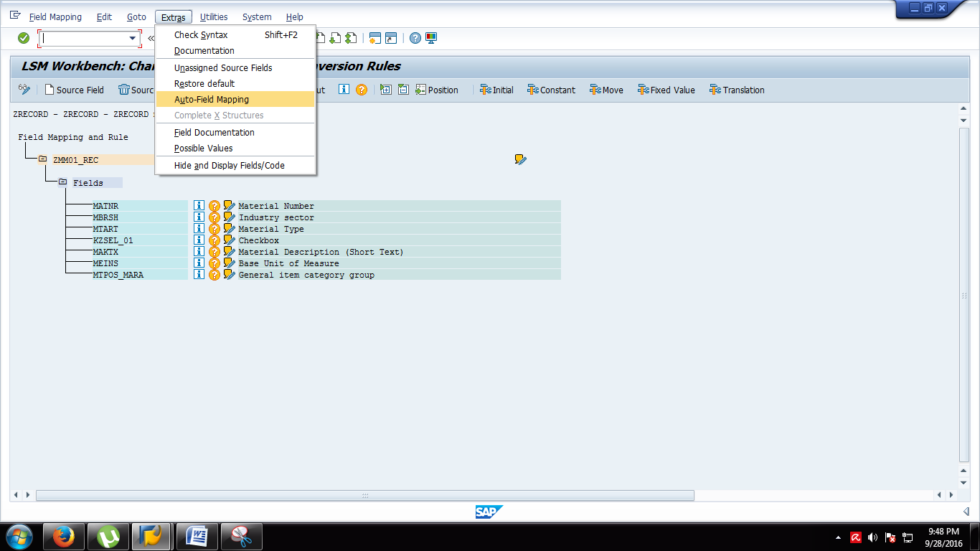980x551 pixels.
Task: Click the Generate Shortcut icon
Action: tap(391, 38)
